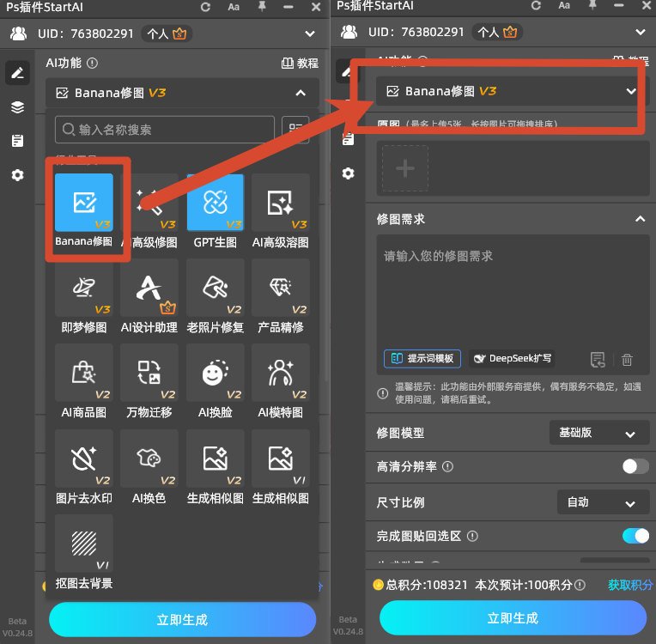This screenshot has height=644, width=656.
Task: Show 高清分辨率 info icon
Action: point(447,466)
